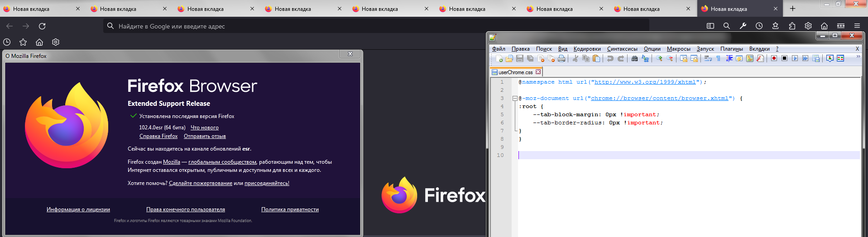
Task: Open the Опции menu
Action: click(652, 49)
